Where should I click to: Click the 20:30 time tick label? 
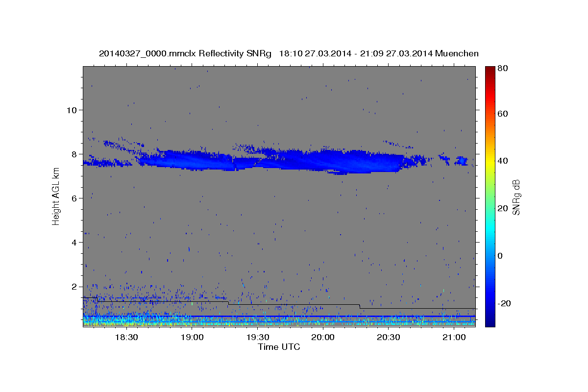(x=389, y=338)
